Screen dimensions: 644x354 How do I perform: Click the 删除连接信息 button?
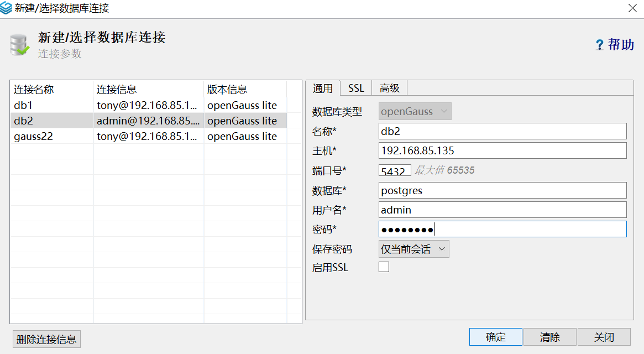click(x=46, y=339)
